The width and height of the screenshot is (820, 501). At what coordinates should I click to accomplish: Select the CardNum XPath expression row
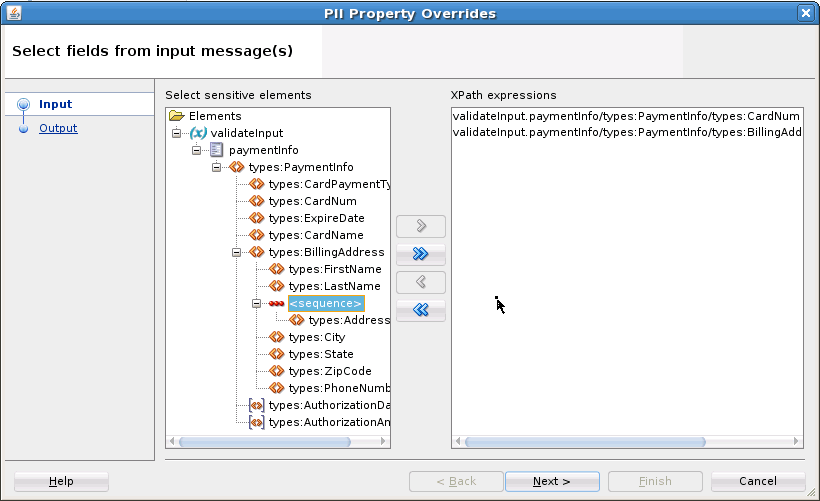point(627,116)
